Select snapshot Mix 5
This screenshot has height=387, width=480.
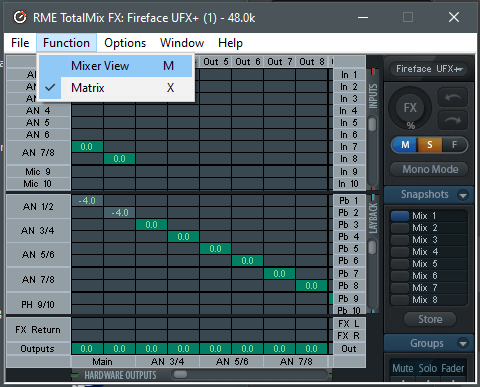point(429,264)
